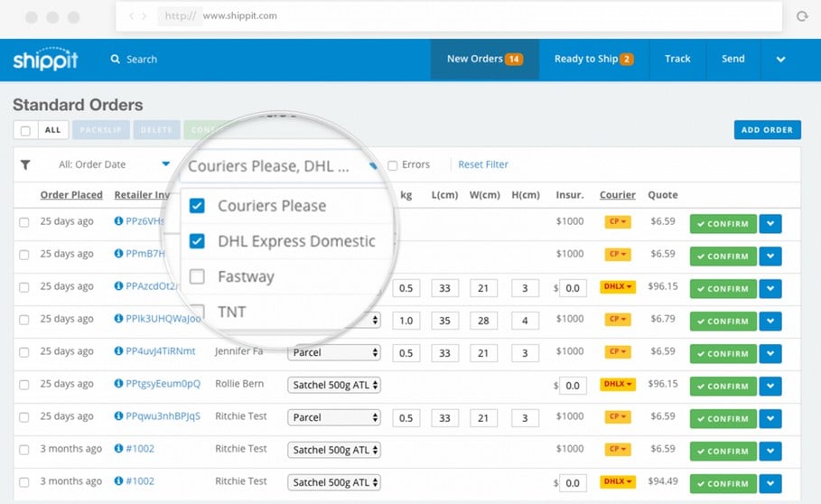Go to the Send tab

pyautogui.click(x=733, y=59)
